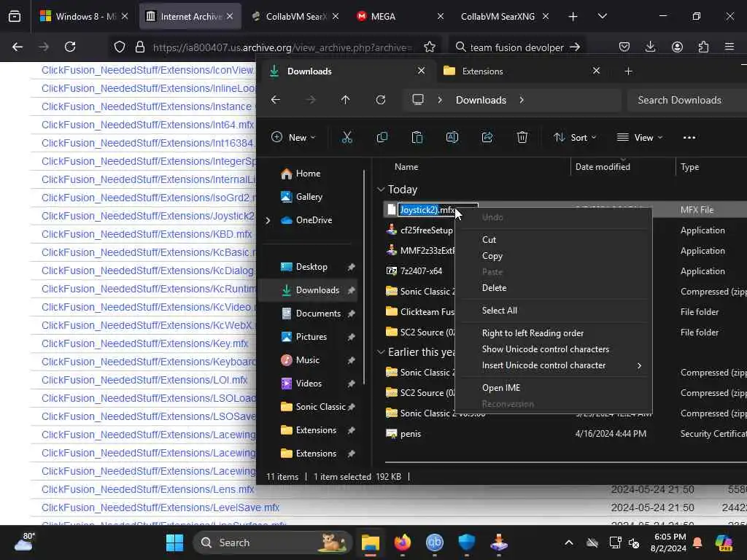Open the New dropdown in Explorer

[x=293, y=138]
